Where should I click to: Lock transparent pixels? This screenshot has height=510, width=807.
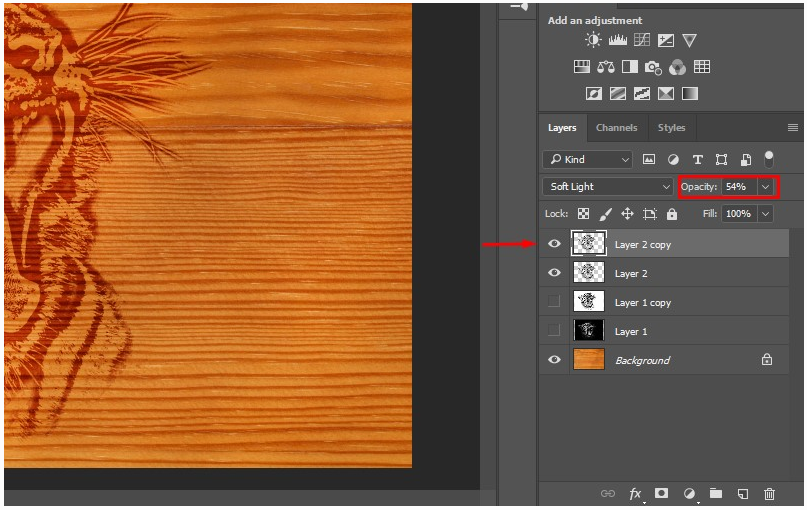583,214
